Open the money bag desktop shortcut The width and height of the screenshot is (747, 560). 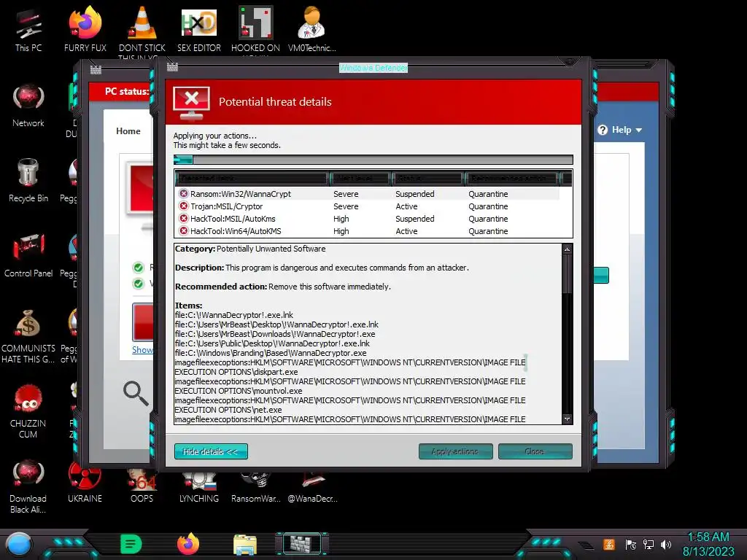point(28,337)
